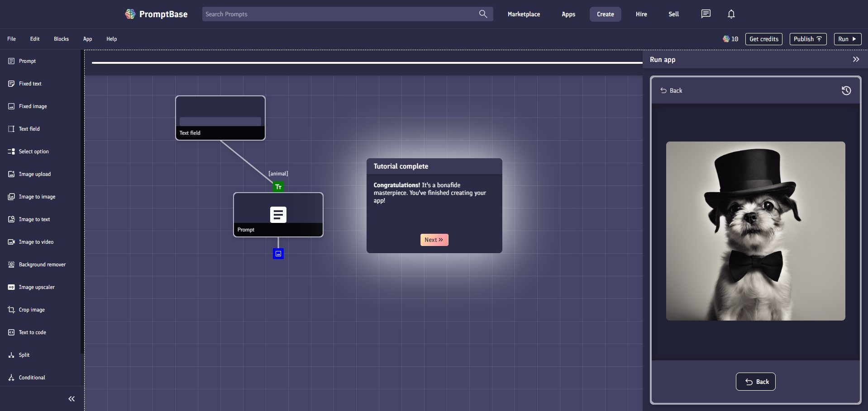
Task: Go to the Sell tab
Action: click(674, 14)
